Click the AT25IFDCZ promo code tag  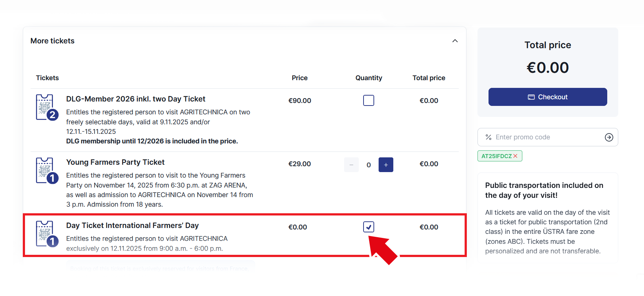(496, 156)
